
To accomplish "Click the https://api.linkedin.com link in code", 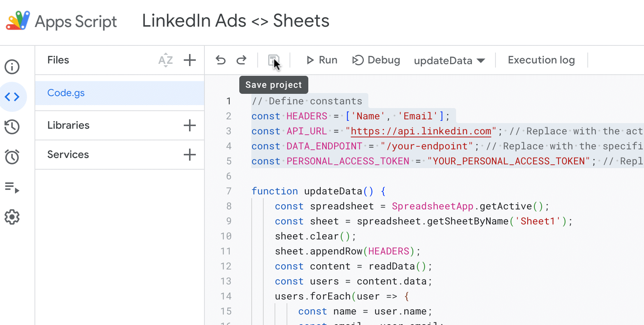I will (x=421, y=131).
